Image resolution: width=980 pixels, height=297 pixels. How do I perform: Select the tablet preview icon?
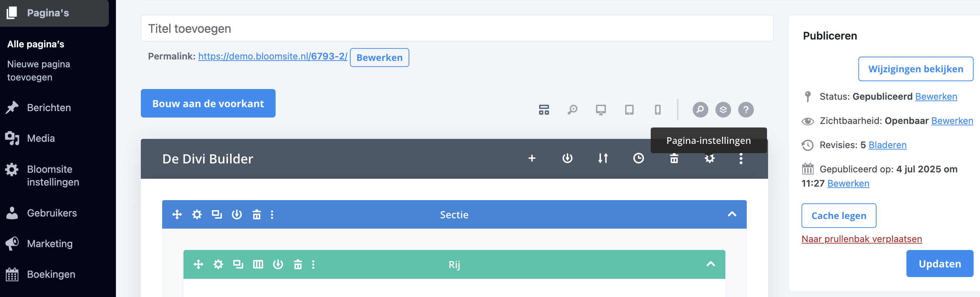click(629, 110)
